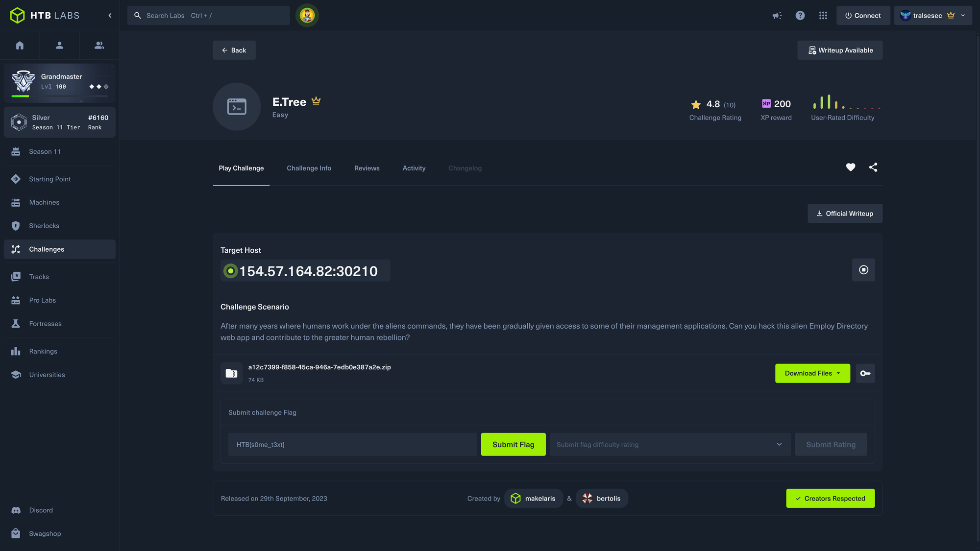980x551 pixels.
Task: Open the apps grid icon
Action: click(823, 16)
